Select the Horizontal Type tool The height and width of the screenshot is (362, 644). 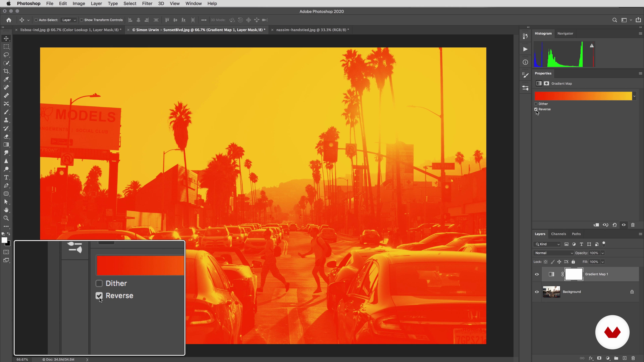pos(6,177)
